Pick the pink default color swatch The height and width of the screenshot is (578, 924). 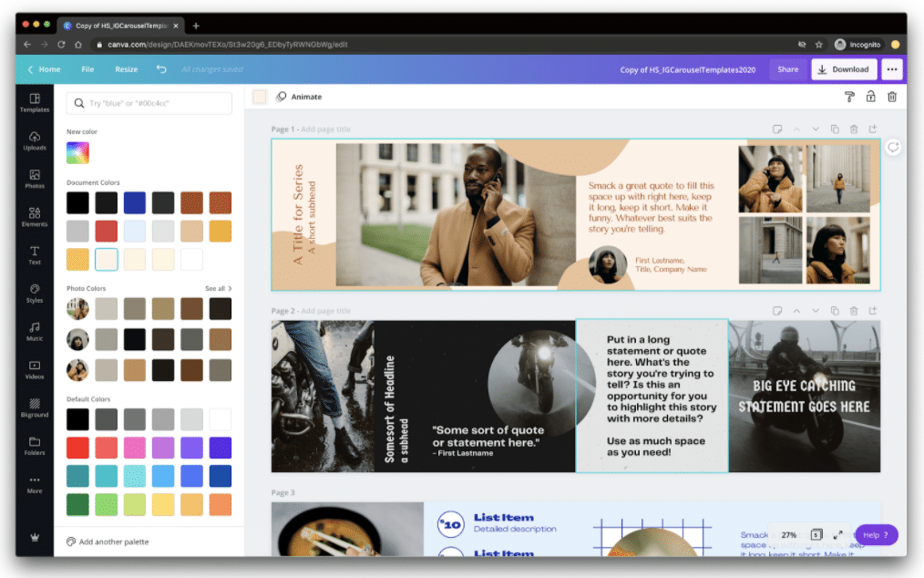point(134,448)
